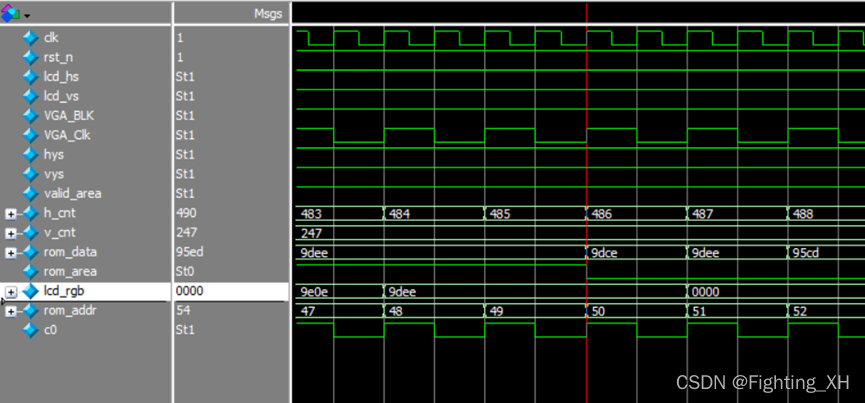865x403 pixels.
Task: Click rom_addr waveform value 50
Action: point(598,311)
